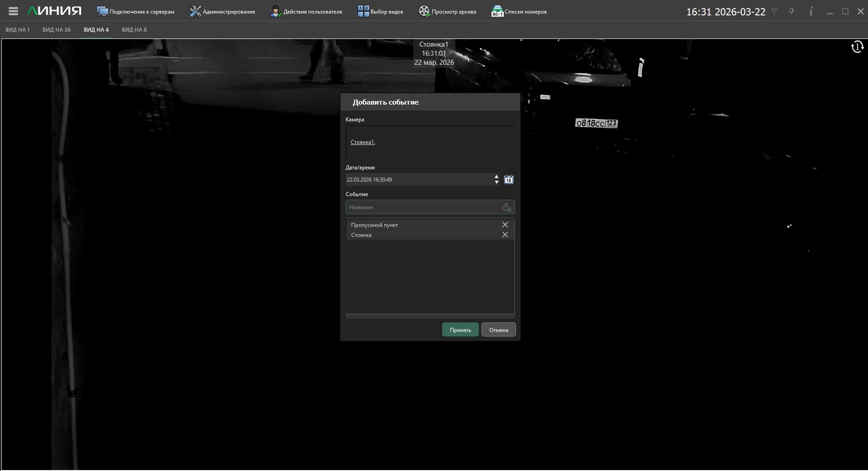
Task: Switch to ВИД НА 8 tab
Action: (134, 30)
